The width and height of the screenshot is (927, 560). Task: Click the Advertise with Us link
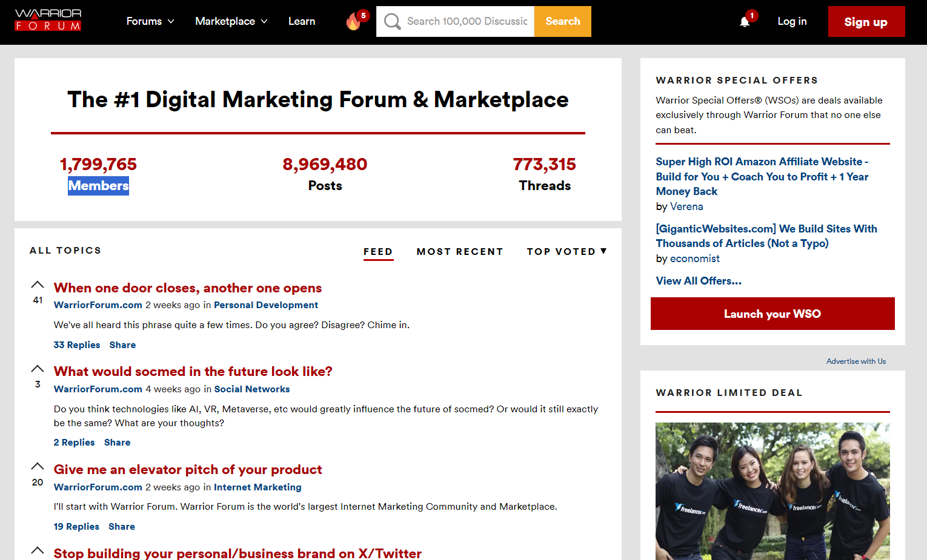point(856,361)
